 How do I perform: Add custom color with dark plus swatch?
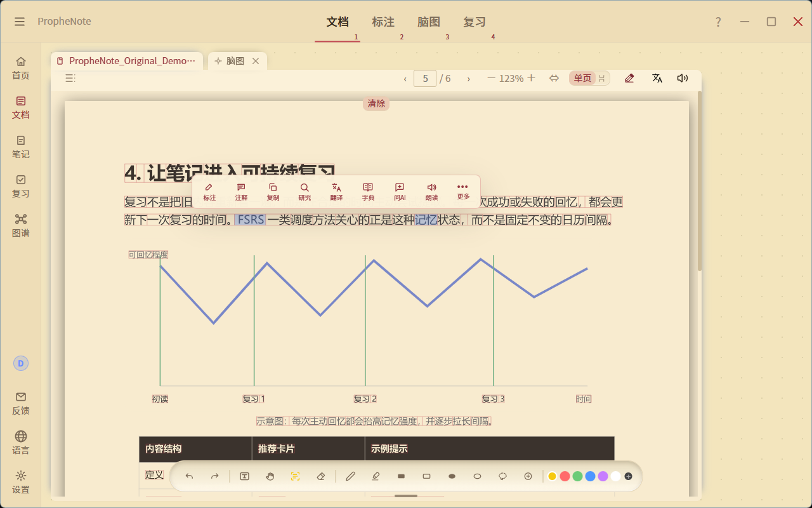pos(628,476)
